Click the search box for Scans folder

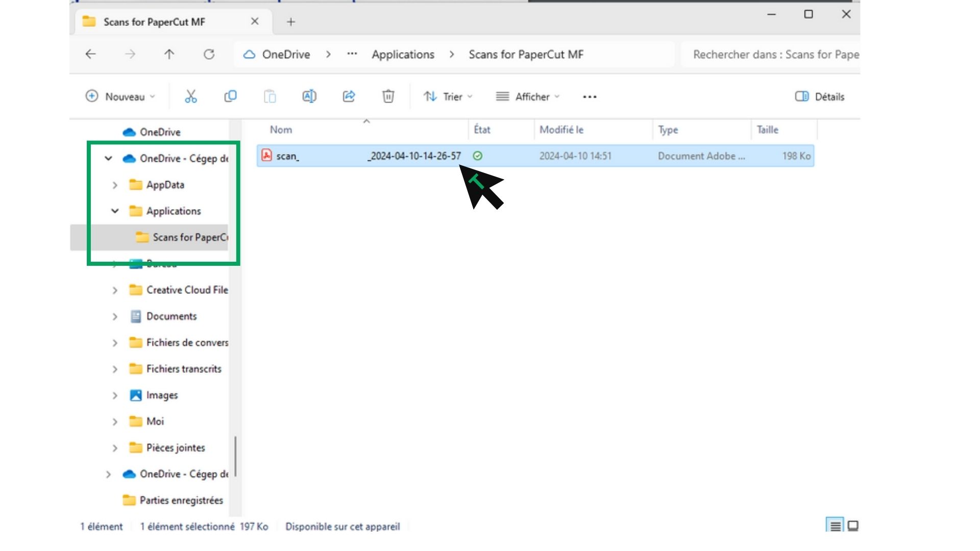[771, 55]
